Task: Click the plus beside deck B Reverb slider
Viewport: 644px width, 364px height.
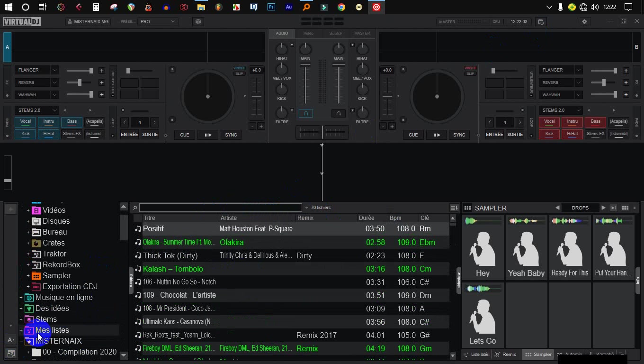Action: click(626, 82)
